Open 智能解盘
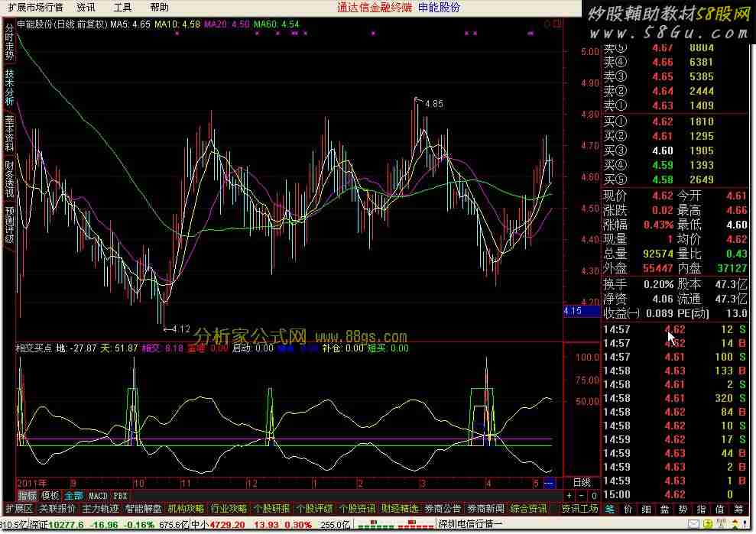The height and width of the screenshot is (534, 756). 143,509
